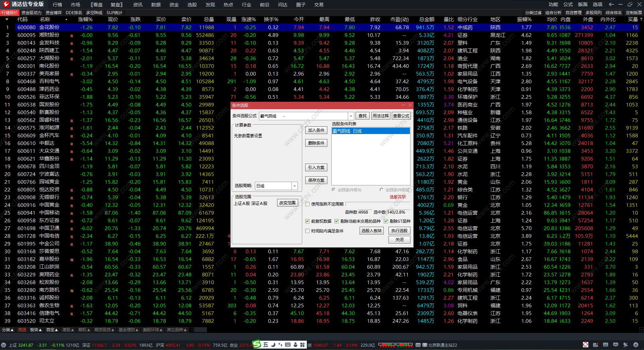The image size is (644, 350).
Task: Sort by the 涨幅% column header
Action: click(x=85, y=19)
